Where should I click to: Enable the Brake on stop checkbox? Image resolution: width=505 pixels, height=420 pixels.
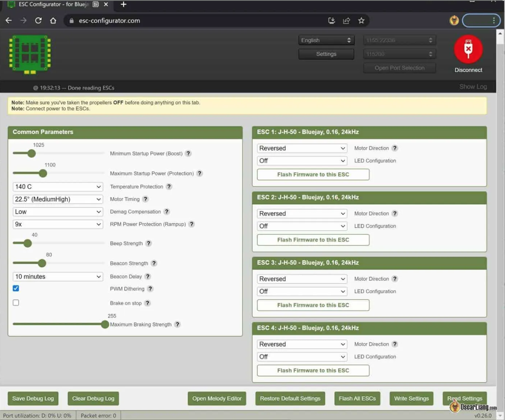[x=16, y=303]
